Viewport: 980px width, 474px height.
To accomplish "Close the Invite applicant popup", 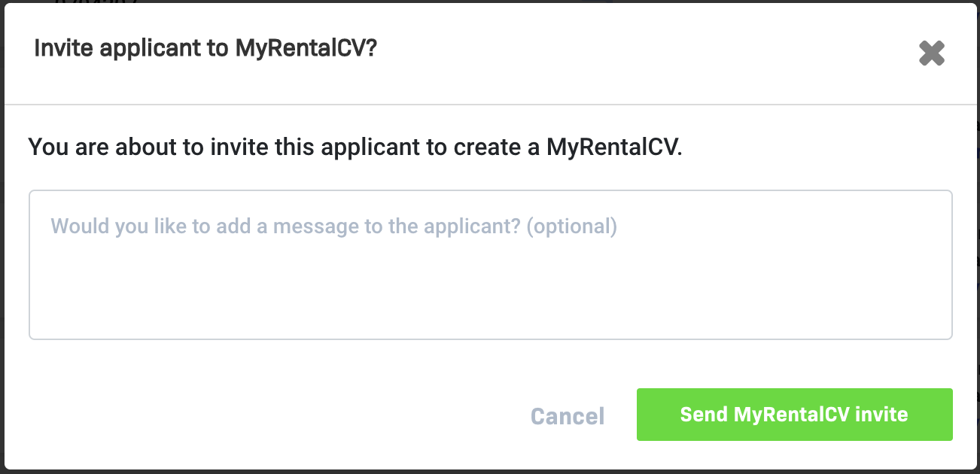I will pos(931,53).
